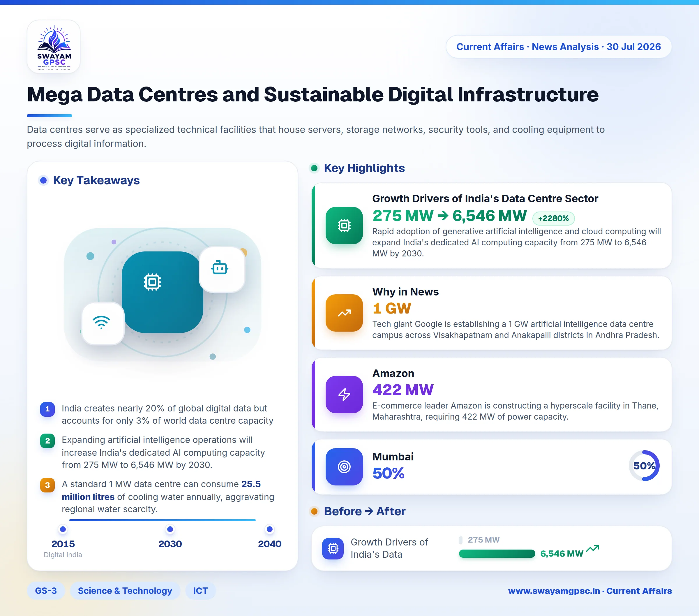Screen dimensions: 699x616
Task: Click the 'Mumbai' card title
Action: (393, 457)
